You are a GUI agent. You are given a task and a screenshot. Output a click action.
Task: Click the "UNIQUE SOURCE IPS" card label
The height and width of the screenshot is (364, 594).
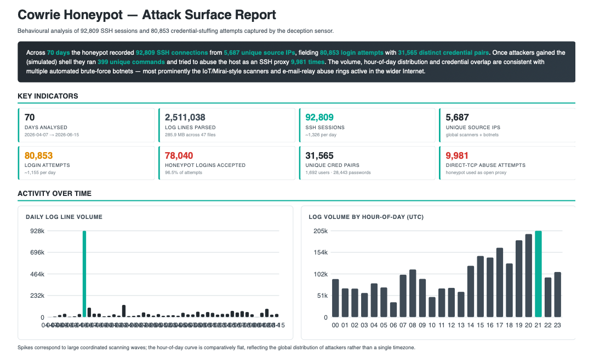tap(473, 128)
